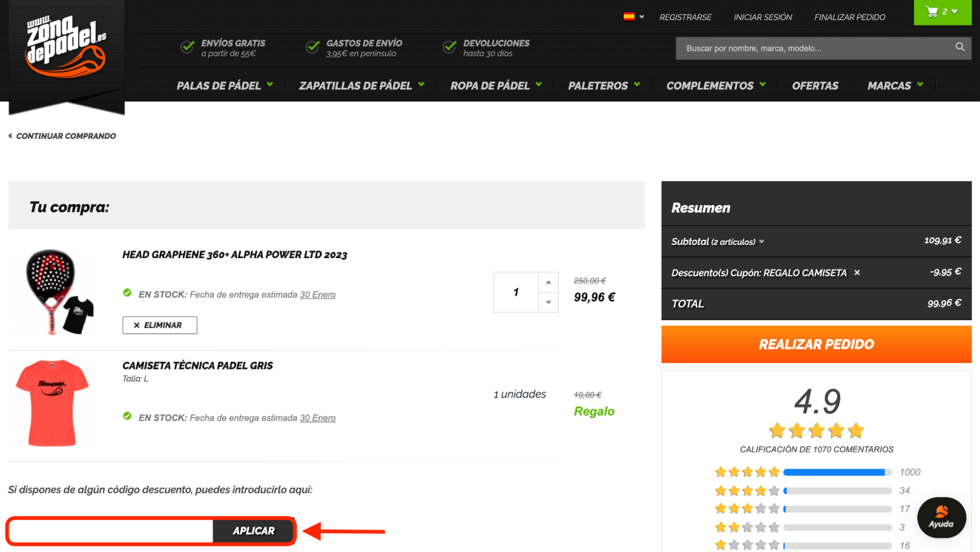Click the Realizar Pedido button
The width and height of the screenshot is (980, 552).
[816, 344]
